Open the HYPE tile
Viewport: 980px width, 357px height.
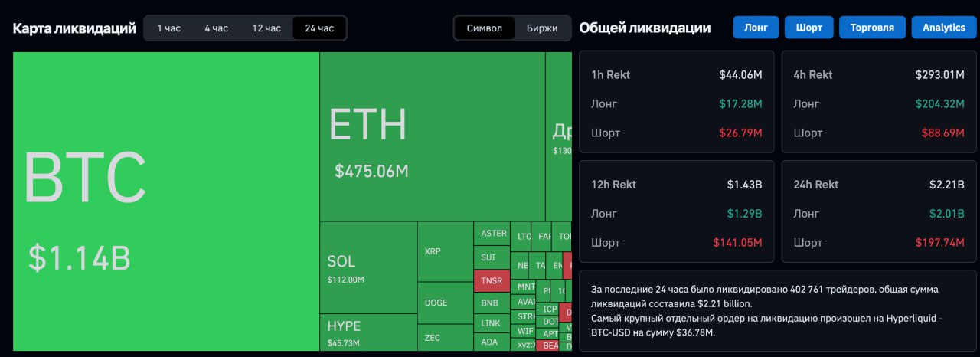[x=367, y=332]
